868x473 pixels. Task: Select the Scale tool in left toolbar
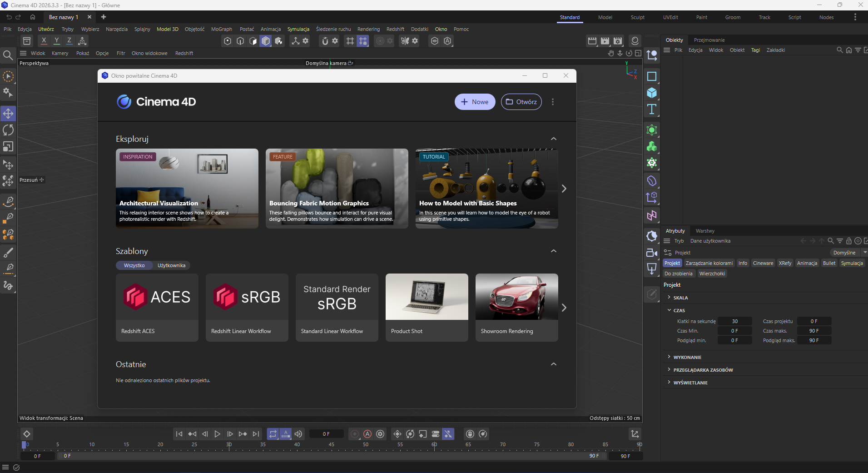[x=8, y=146]
